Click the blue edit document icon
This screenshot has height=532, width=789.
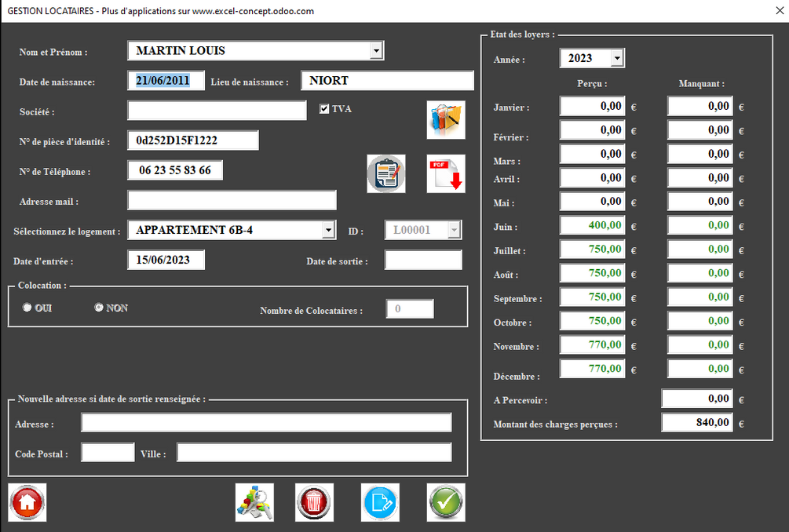coord(381,502)
